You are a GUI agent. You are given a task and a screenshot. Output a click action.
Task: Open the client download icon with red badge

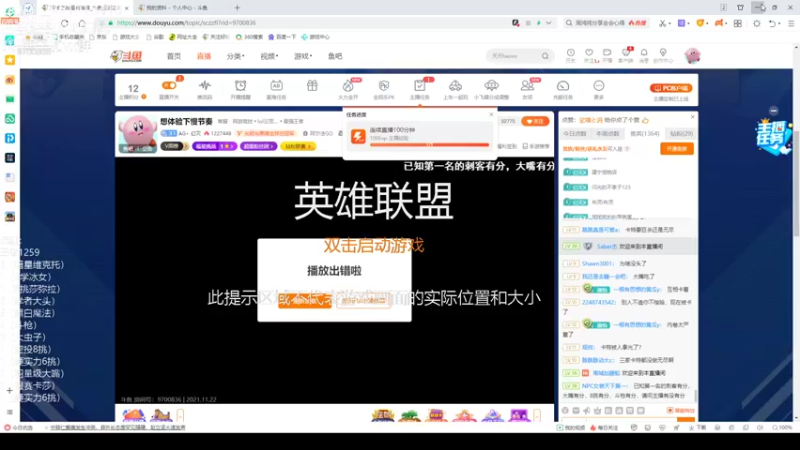[626, 53]
